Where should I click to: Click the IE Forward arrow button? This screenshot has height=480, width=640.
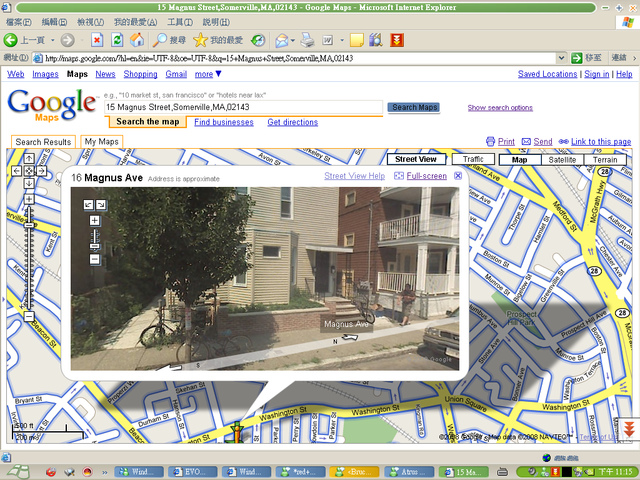68,40
